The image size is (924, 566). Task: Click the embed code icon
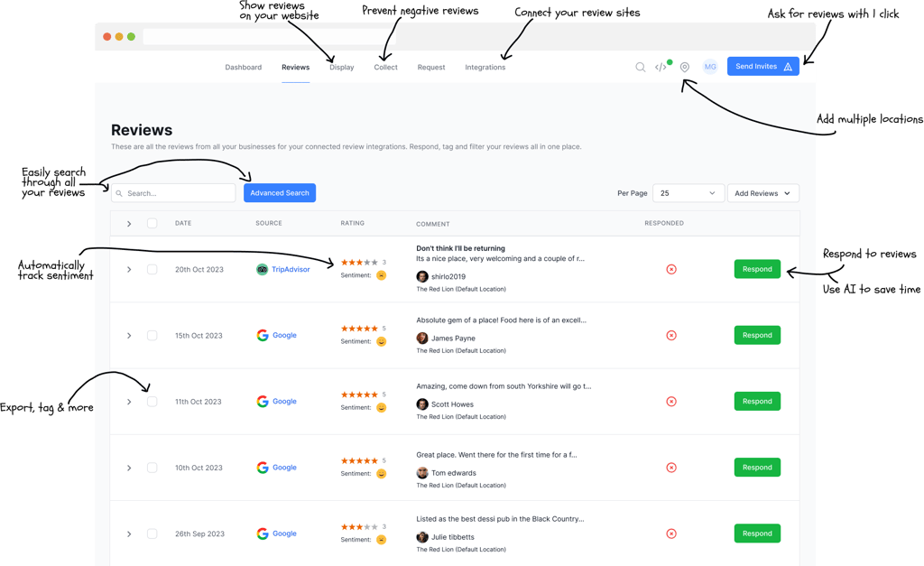click(661, 67)
